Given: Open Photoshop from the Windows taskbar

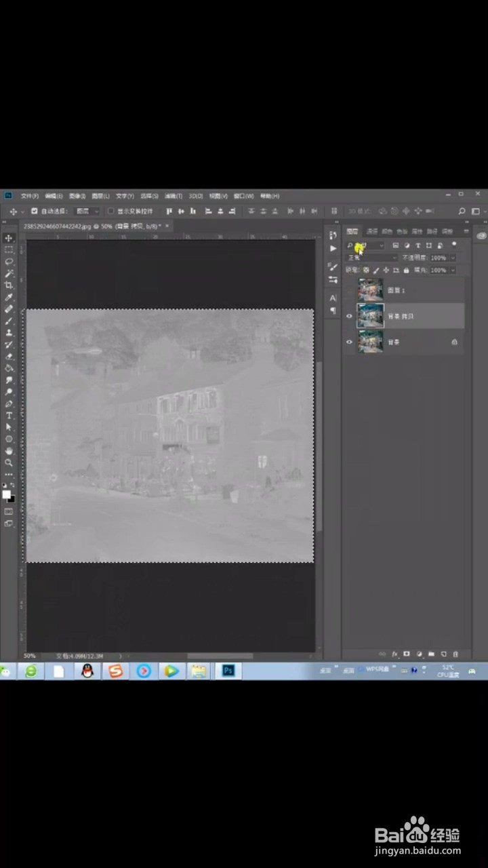Looking at the screenshot, I should coord(228,671).
